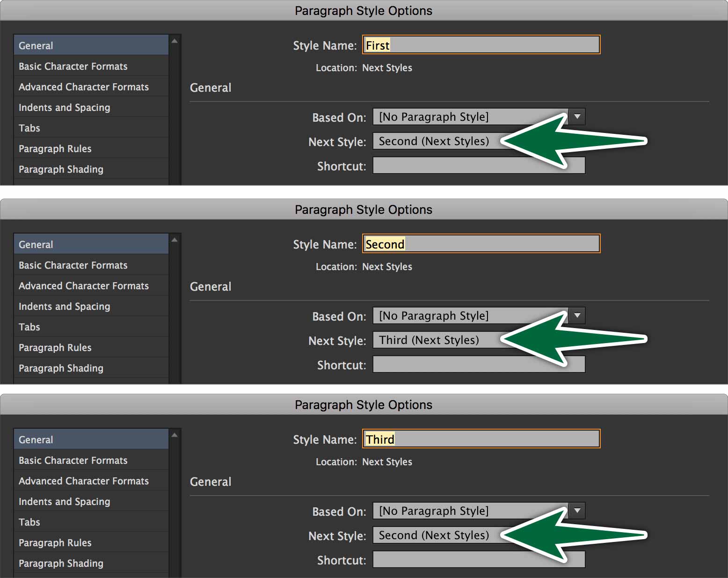Click Shortcut field in First style dialog
The image size is (728, 578).
[x=479, y=165]
